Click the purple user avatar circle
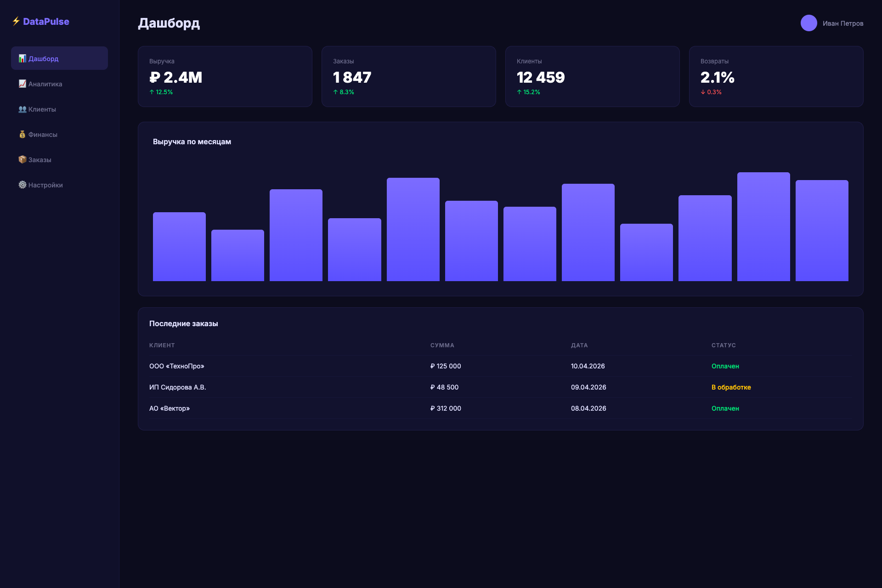Screen dimensions: 882x588 coord(808,23)
